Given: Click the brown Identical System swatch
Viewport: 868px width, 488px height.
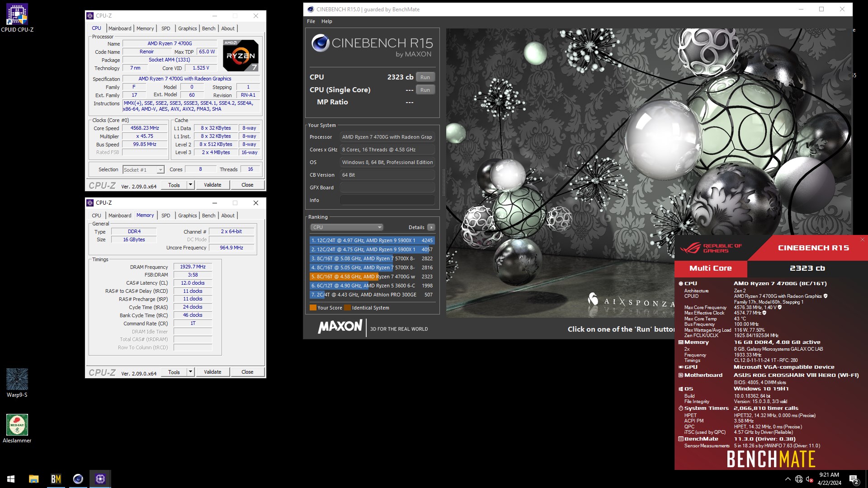Looking at the screenshot, I should point(347,308).
